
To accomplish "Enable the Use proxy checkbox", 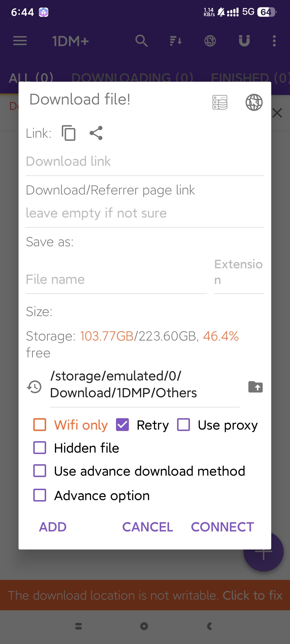I will [x=184, y=425].
